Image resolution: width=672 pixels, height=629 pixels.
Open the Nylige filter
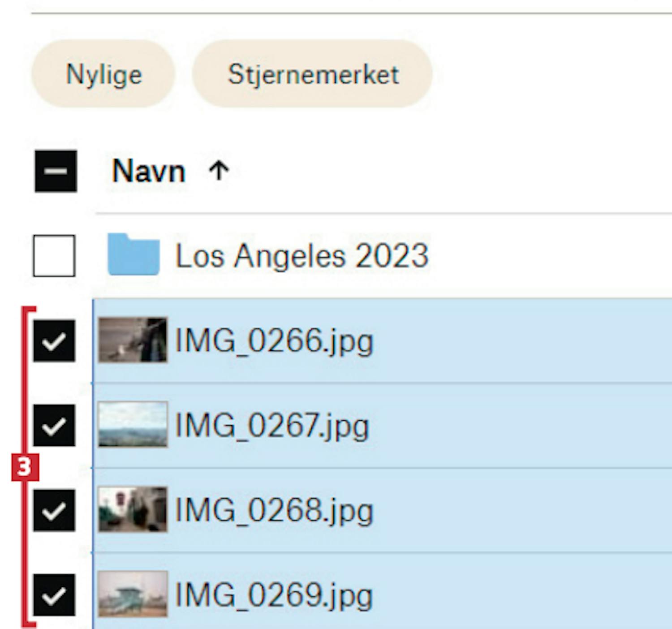[103, 74]
